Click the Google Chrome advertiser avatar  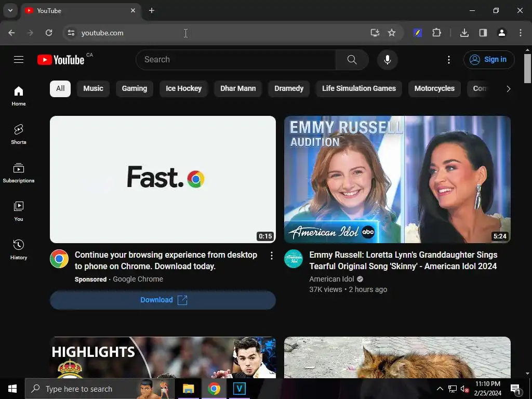click(59, 259)
